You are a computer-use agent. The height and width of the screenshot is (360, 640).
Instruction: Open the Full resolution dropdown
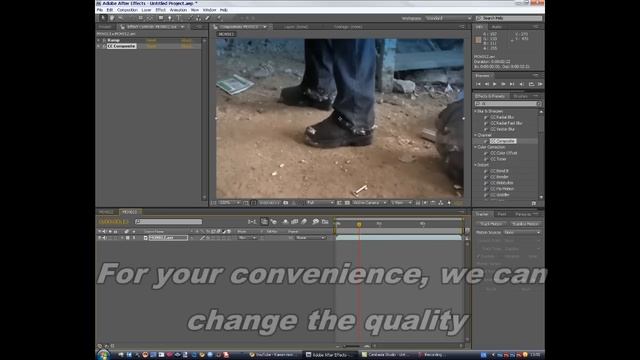pyautogui.click(x=320, y=203)
